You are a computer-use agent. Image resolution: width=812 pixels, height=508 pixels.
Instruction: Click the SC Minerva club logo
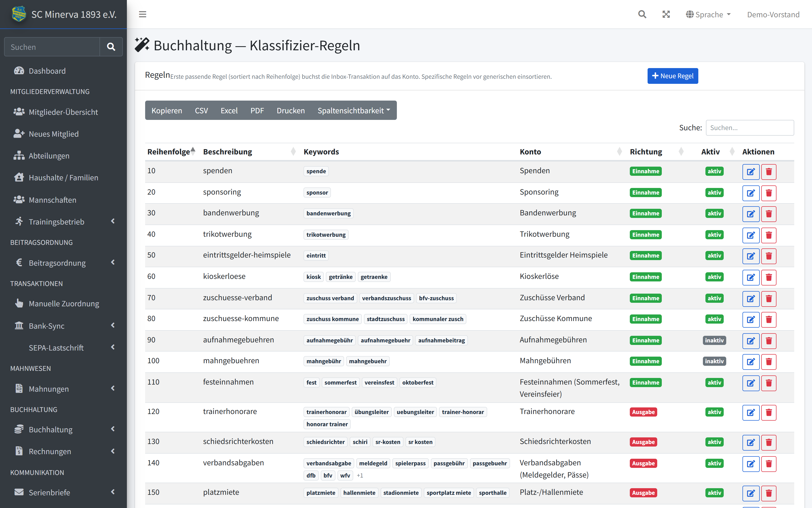pyautogui.click(x=19, y=14)
